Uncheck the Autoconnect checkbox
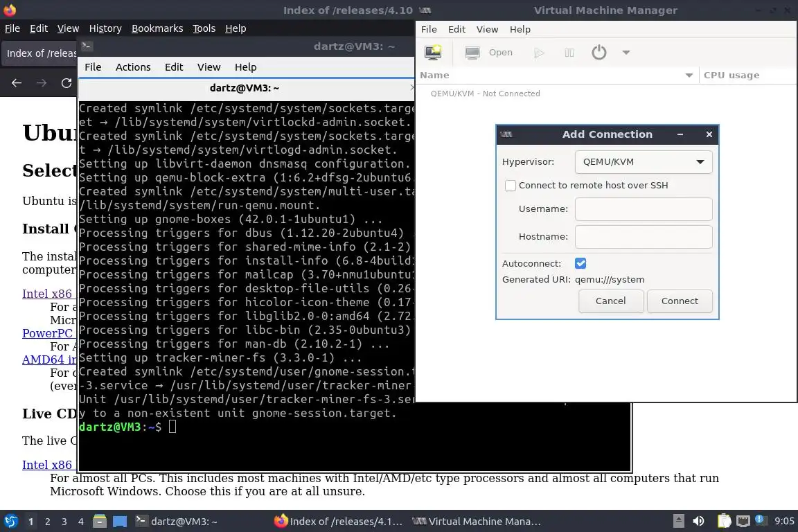 click(580, 263)
